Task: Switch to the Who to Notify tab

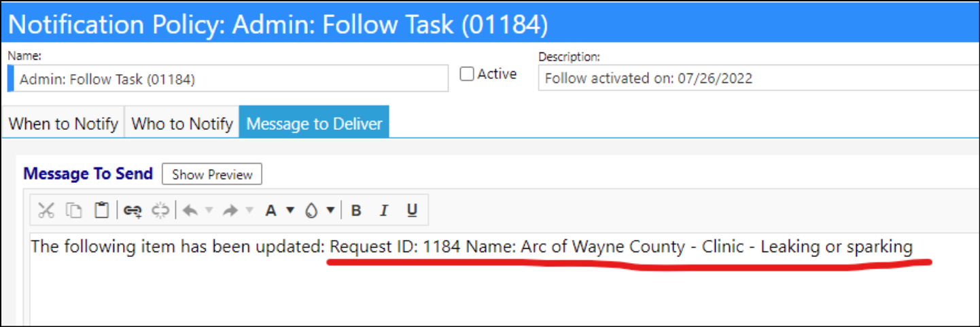Action: tap(182, 123)
